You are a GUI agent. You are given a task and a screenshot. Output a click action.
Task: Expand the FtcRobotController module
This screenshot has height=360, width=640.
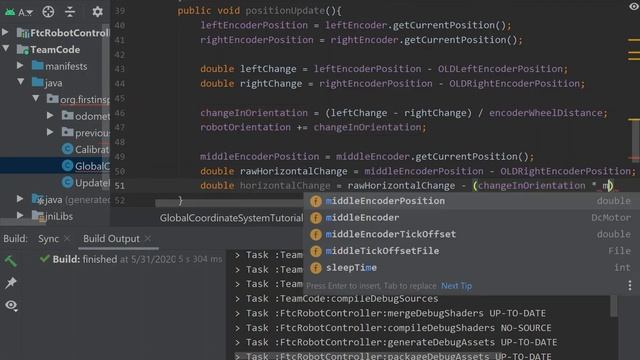point(5,32)
